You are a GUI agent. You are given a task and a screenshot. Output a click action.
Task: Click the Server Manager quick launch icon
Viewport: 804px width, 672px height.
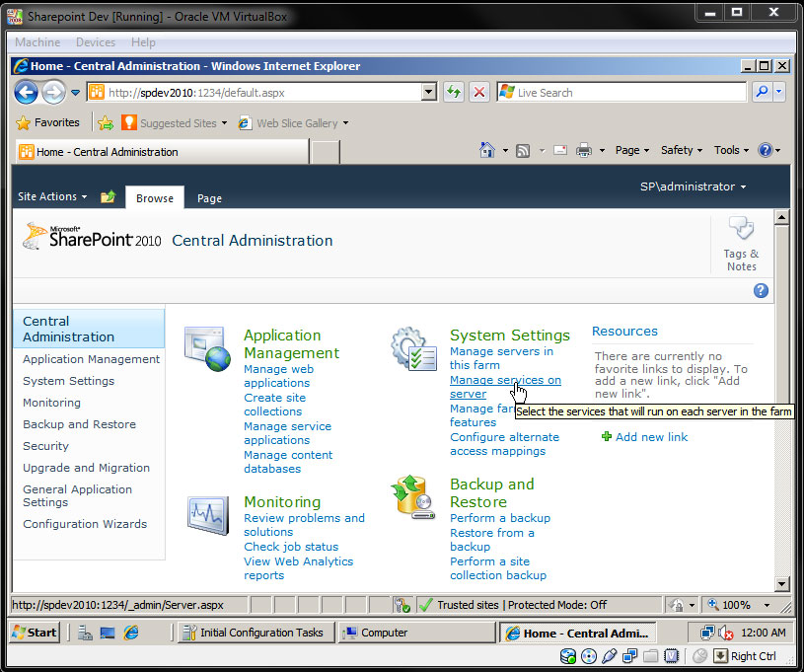[x=85, y=633]
